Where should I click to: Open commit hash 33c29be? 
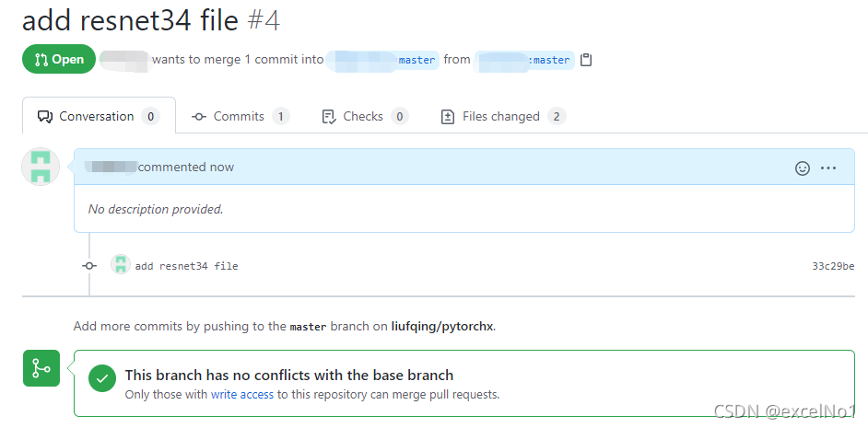pyautogui.click(x=832, y=266)
